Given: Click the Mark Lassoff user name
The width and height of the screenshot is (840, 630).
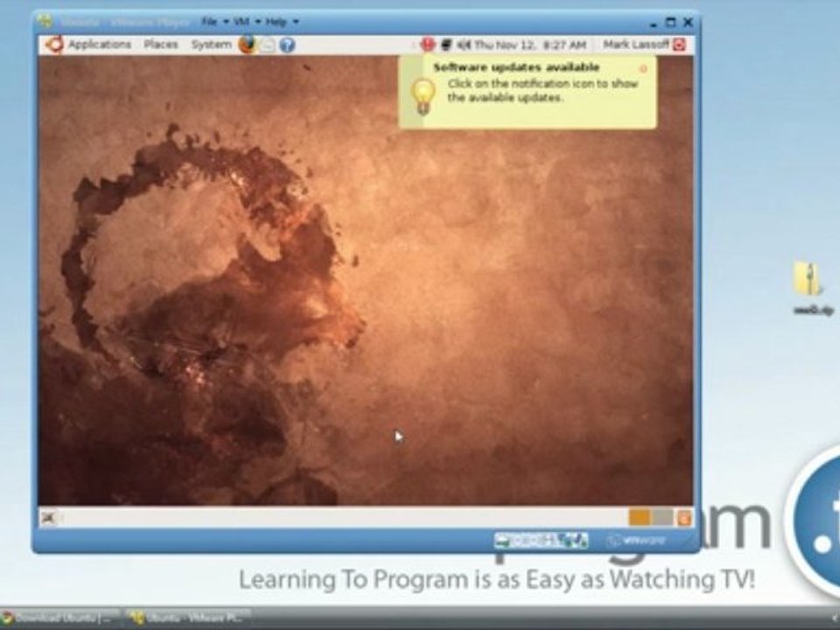Looking at the screenshot, I should click(x=636, y=45).
